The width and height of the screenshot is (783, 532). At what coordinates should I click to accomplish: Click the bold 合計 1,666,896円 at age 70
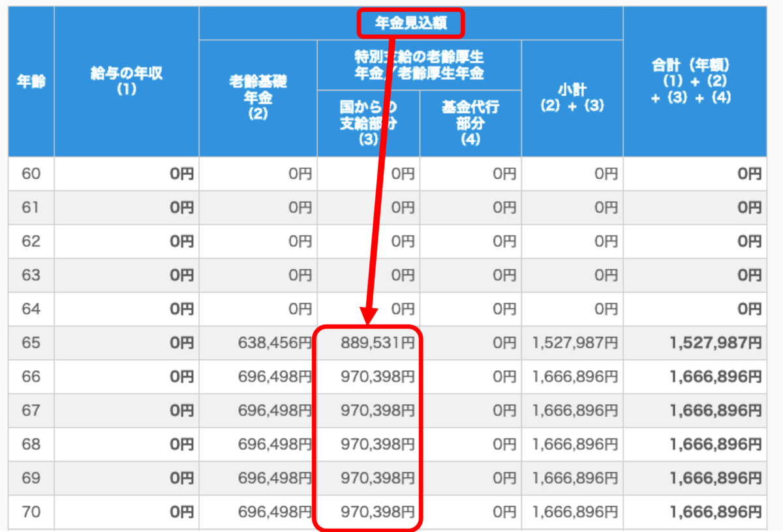pyautogui.click(x=715, y=512)
